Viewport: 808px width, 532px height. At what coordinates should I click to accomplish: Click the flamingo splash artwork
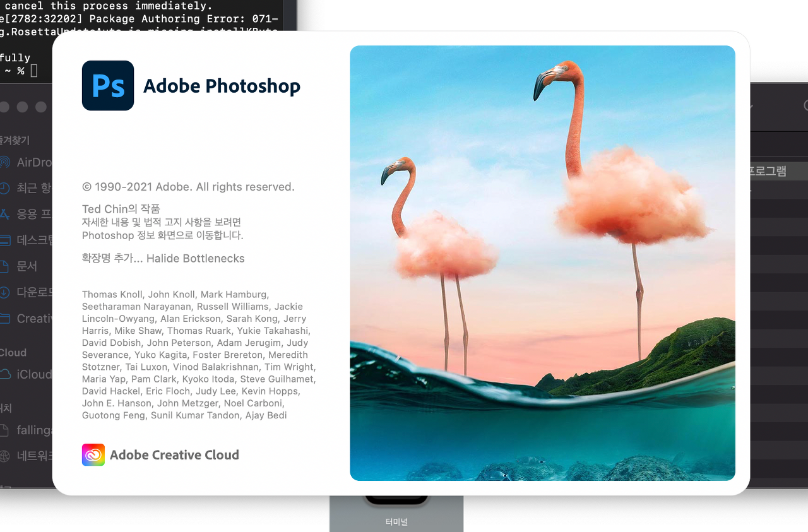point(542,263)
